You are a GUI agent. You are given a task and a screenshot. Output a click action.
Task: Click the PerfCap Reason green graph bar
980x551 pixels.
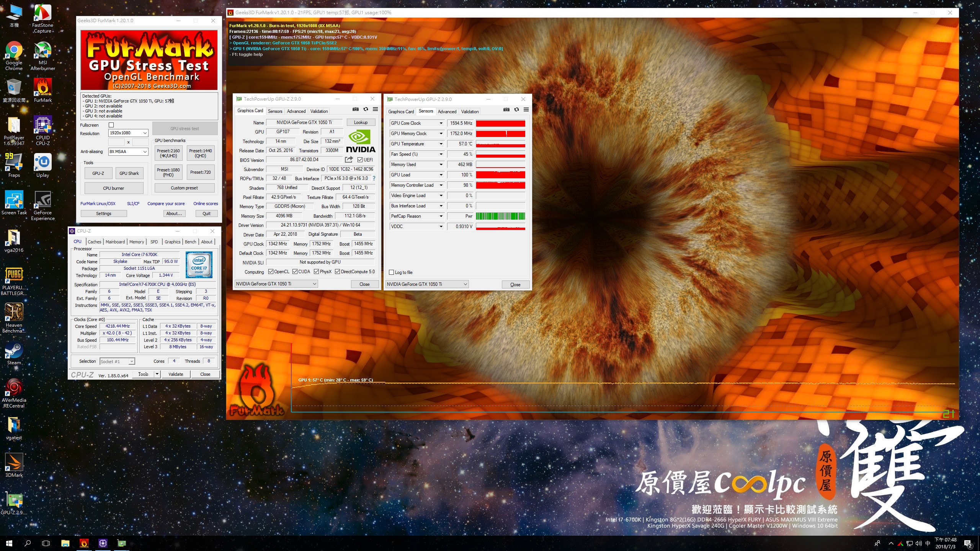(x=500, y=216)
